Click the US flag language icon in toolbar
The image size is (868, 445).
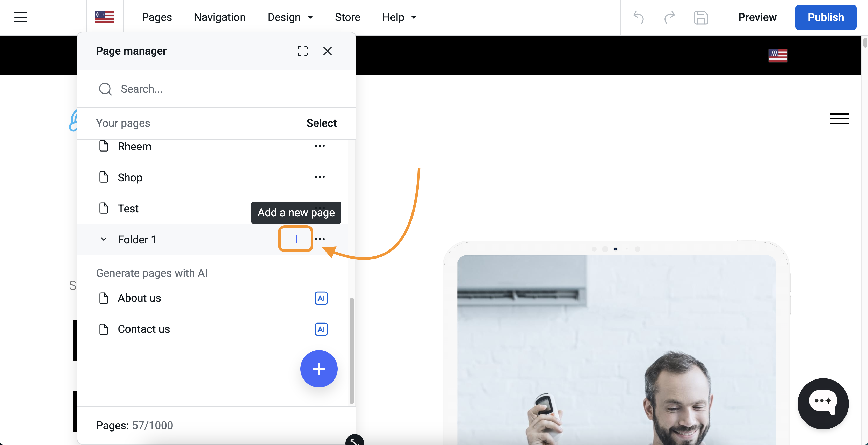[x=104, y=17]
